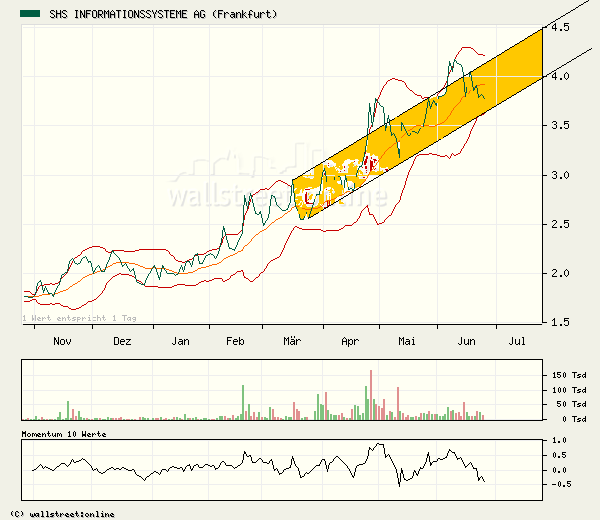This screenshot has width=600, height=520.
Task: Click the 1.5 price axis label
Action: (561, 322)
